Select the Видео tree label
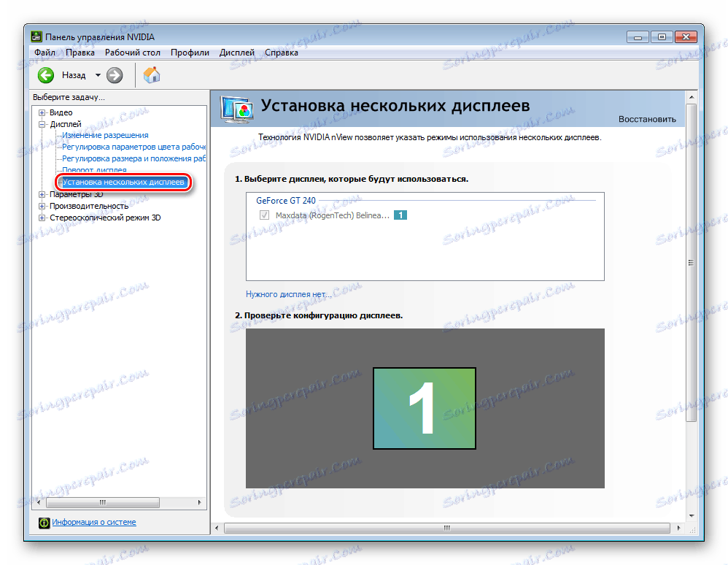This screenshot has width=728, height=565. click(x=61, y=112)
